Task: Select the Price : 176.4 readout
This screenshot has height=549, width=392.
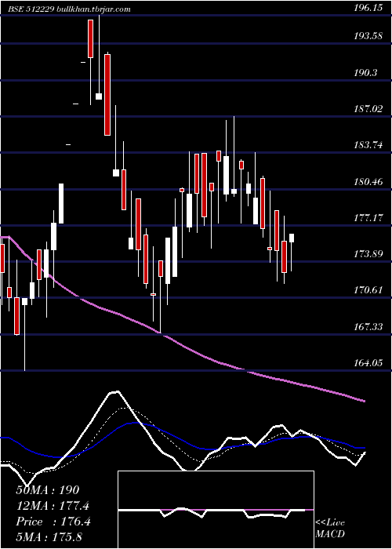Action: pyautogui.click(x=53, y=522)
